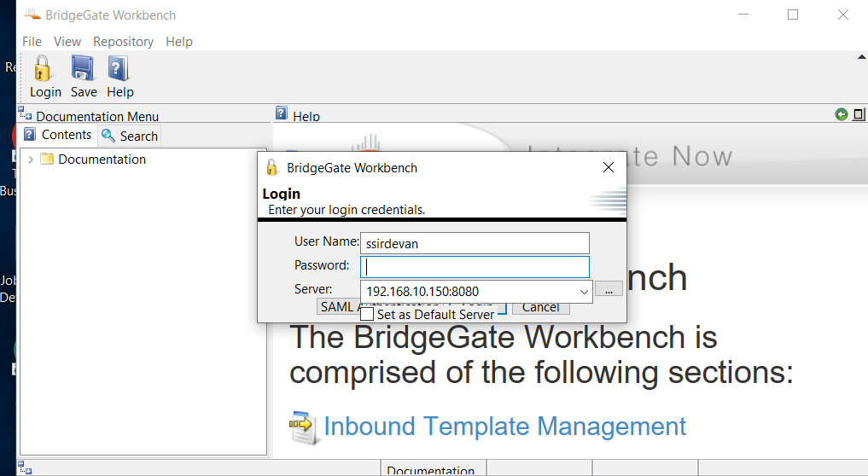The image size is (868, 476).
Task: Click the green back arrow in Help panel
Action: click(842, 114)
